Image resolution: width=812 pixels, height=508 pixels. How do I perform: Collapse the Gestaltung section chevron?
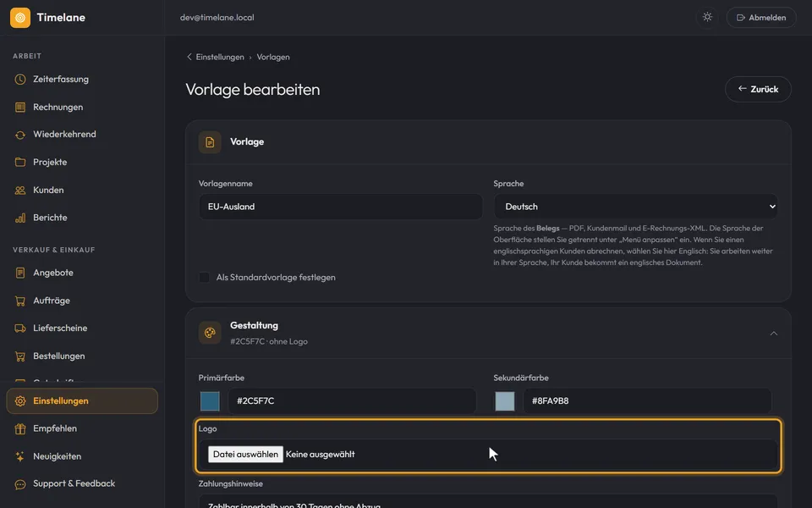pyautogui.click(x=774, y=334)
